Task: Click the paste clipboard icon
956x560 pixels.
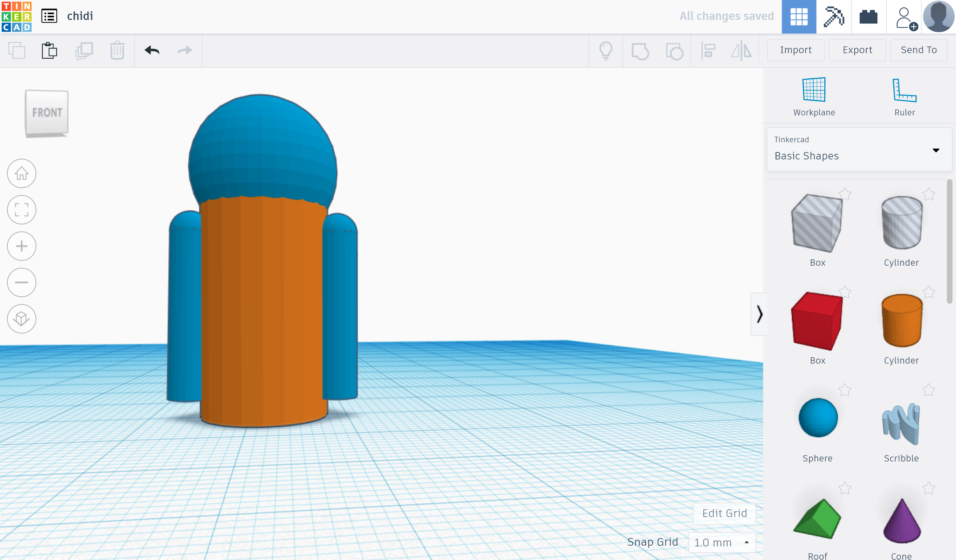Action: click(49, 50)
